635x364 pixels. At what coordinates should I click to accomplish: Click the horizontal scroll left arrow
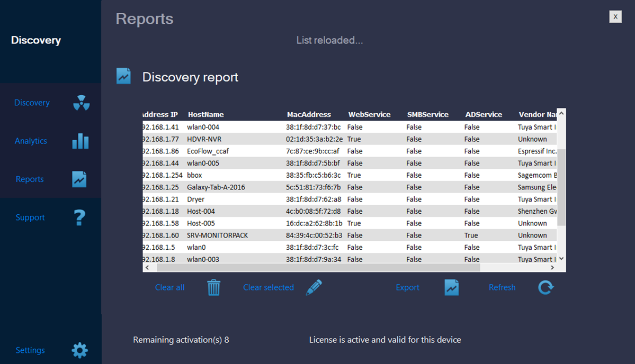click(147, 268)
